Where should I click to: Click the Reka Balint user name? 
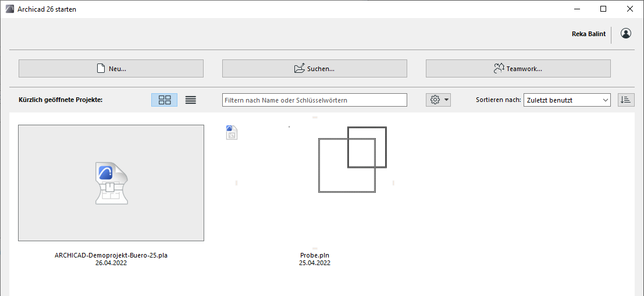click(589, 34)
